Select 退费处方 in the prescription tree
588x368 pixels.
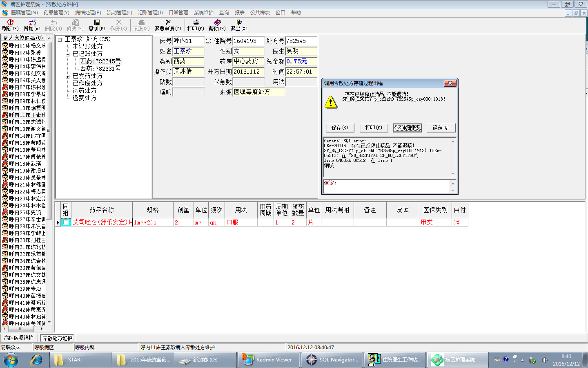[x=85, y=98]
